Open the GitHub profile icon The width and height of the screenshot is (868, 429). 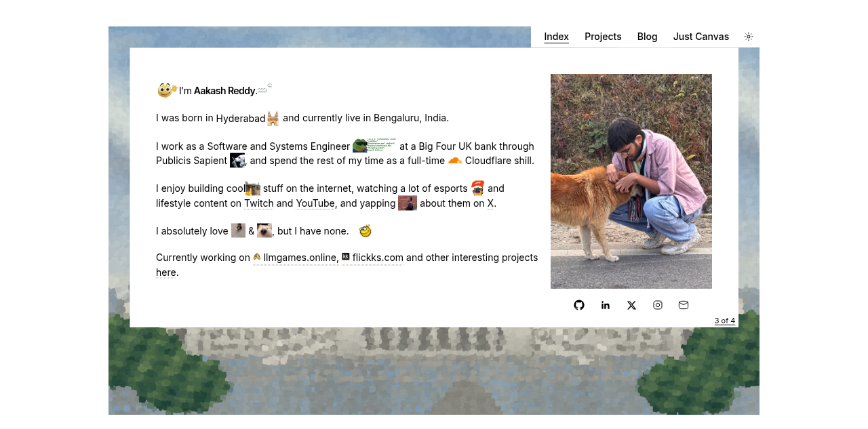579,305
